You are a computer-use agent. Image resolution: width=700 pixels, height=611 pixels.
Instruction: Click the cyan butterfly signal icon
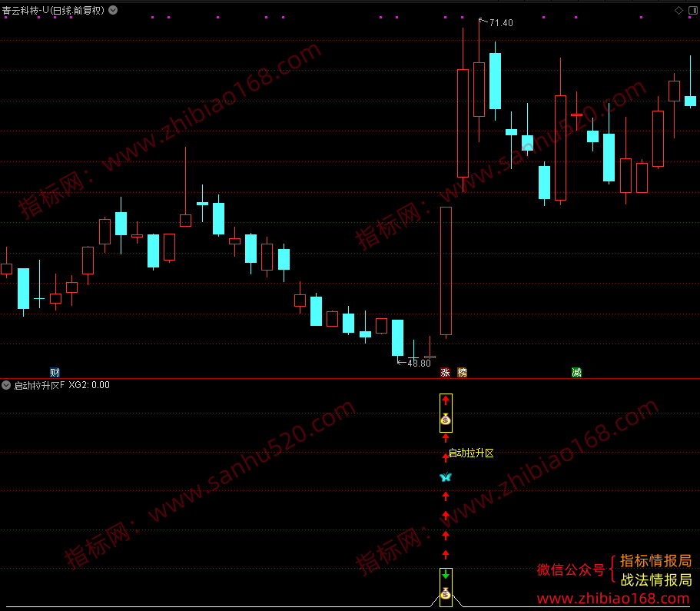click(x=446, y=477)
